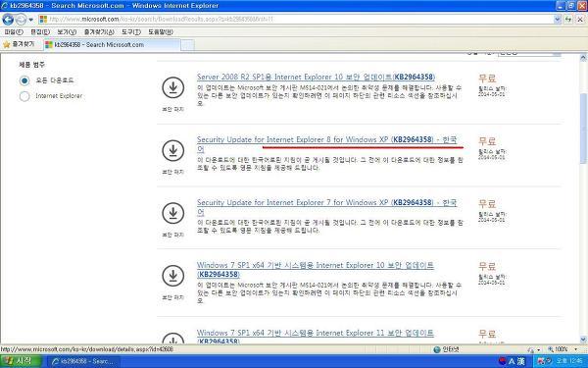Open a new blank tab
The width and height of the screenshot is (588, 368).
[x=187, y=45]
